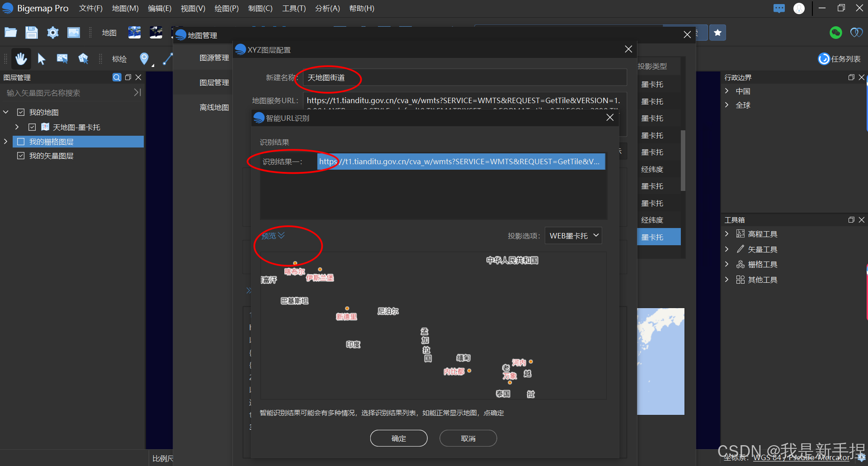Viewport: 868px width, 466px height.
Task: Click the double heart icon
Action: (856, 33)
